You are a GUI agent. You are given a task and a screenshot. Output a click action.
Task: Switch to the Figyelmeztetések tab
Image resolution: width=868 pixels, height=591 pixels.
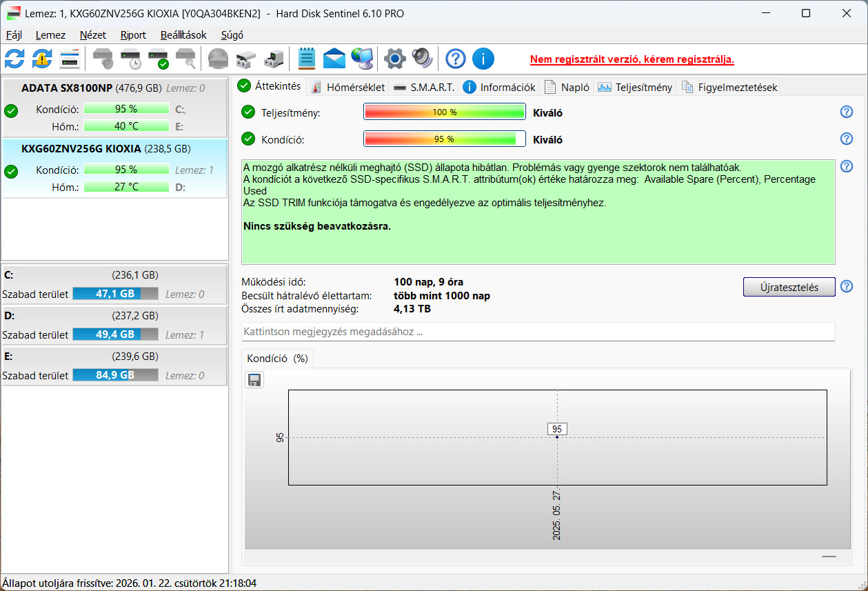[729, 87]
